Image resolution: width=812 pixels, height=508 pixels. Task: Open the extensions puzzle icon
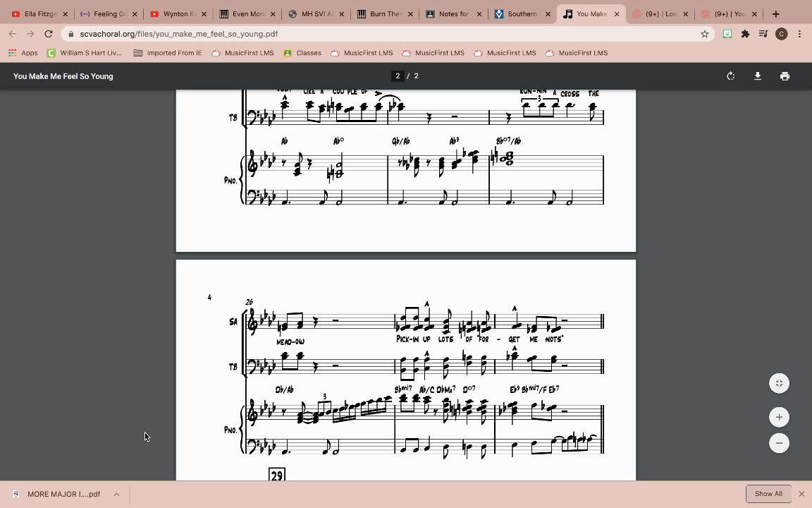745,34
